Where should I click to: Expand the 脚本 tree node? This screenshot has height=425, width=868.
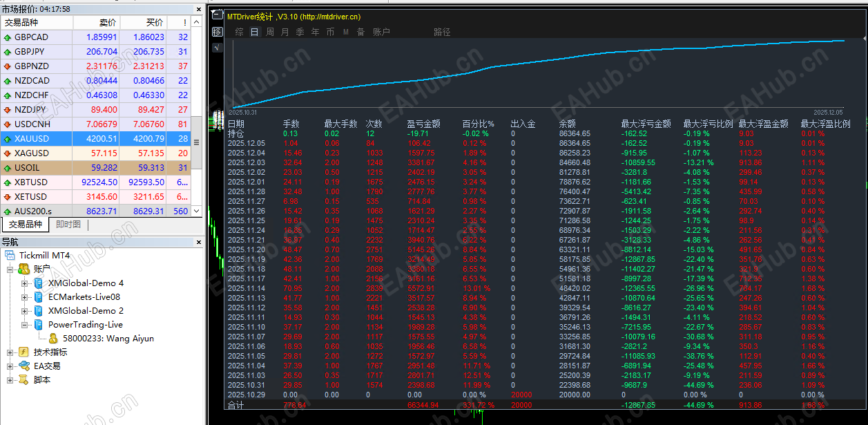pyautogui.click(x=10, y=379)
